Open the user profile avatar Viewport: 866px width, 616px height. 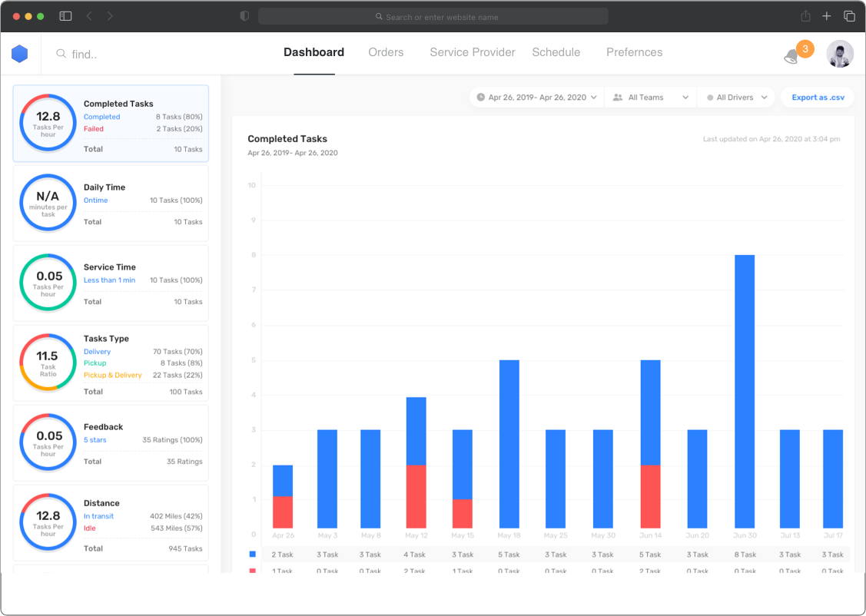[839, 54]
